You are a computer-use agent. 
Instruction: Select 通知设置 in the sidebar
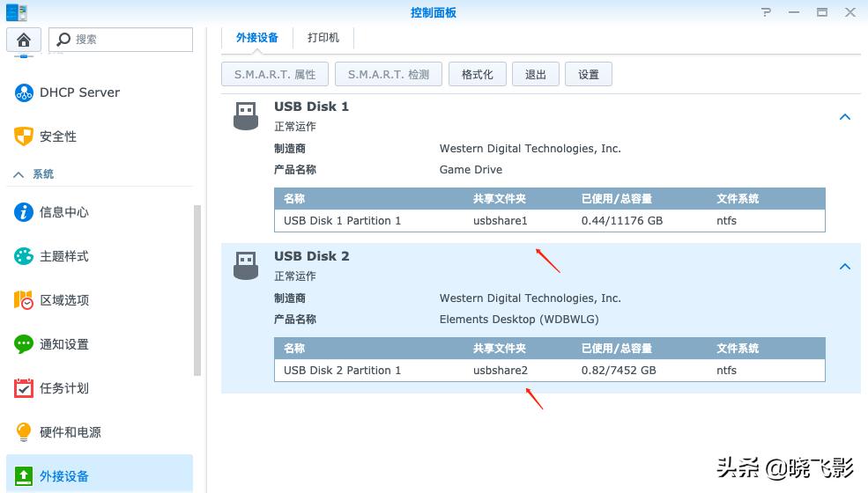(x=100, y=344)
